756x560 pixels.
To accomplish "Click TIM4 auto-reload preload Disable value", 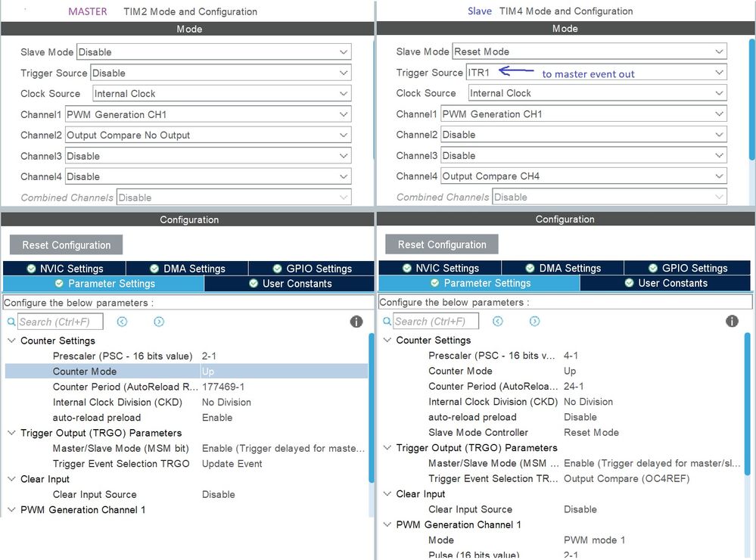I will [580, 417].
